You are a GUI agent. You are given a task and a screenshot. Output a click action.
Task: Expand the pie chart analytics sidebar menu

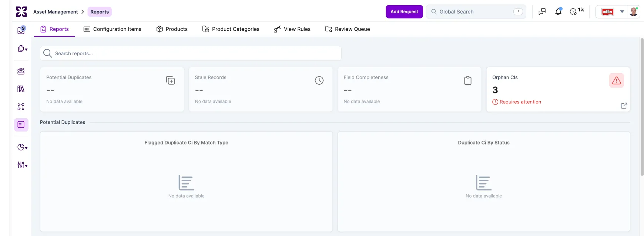click(22, 147)
